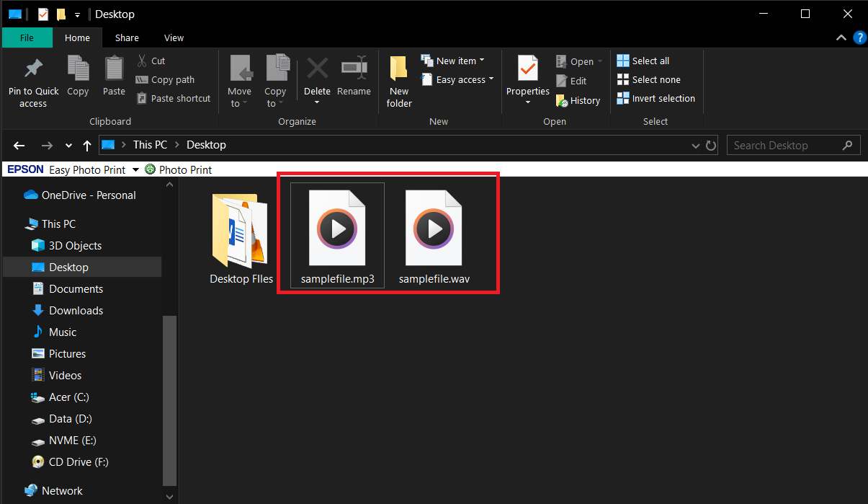The height and width of the screenshot is (504, 868).
Task: Open previous locations from address bar chevron
Action: 695,145
